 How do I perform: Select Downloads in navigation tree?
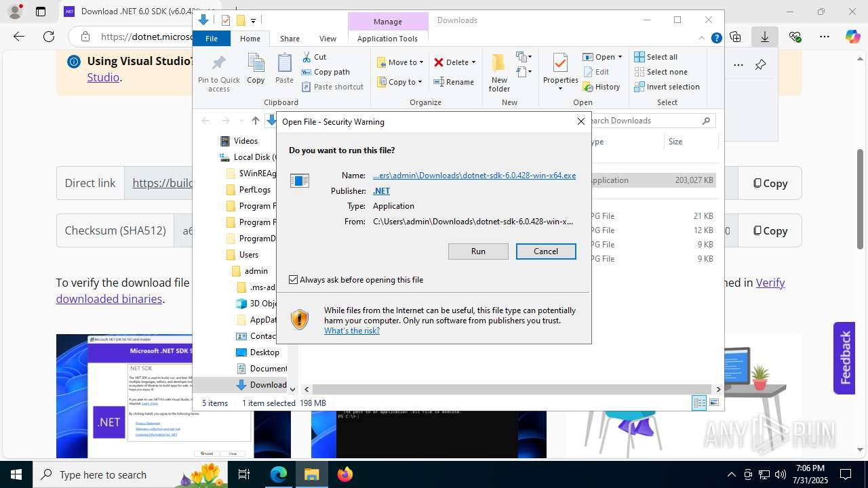tap(262, 385)
